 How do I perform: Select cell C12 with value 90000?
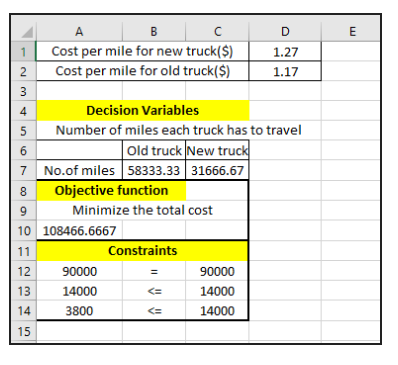(217, 271)
